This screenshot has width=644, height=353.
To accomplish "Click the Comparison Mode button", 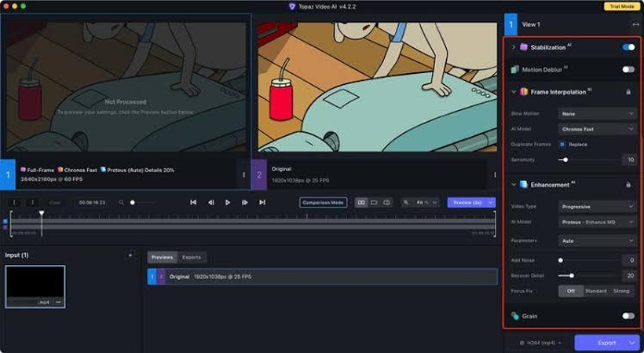I will 324,203.
